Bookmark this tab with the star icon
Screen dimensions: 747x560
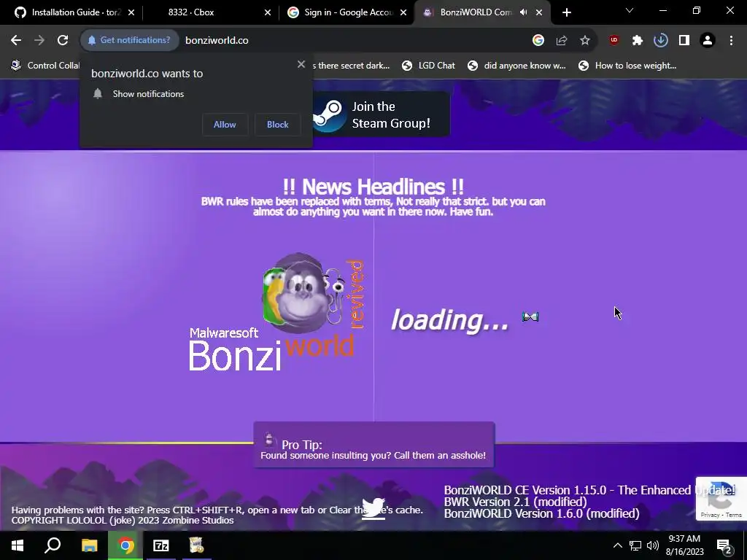click(585, 41)
